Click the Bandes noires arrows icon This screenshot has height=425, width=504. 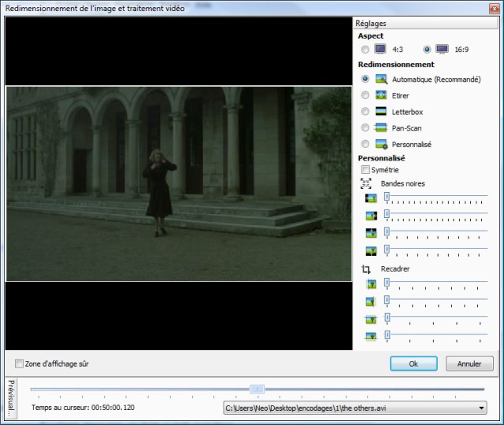pyautogui.click(x=365, y=183)
